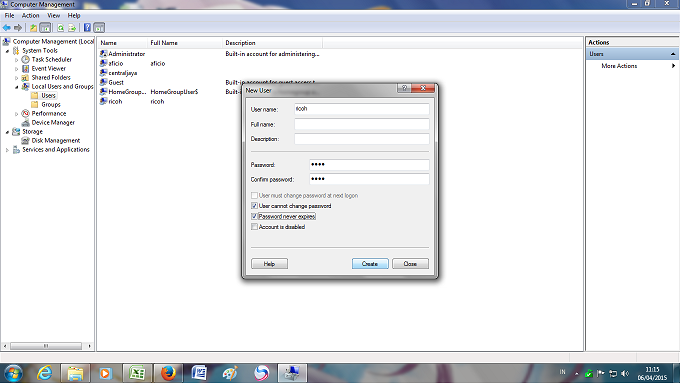The height and width of the screenshot is (383, 681).
Task: Expand Services and Applications arrow
Action: click(x=7, y=150)
